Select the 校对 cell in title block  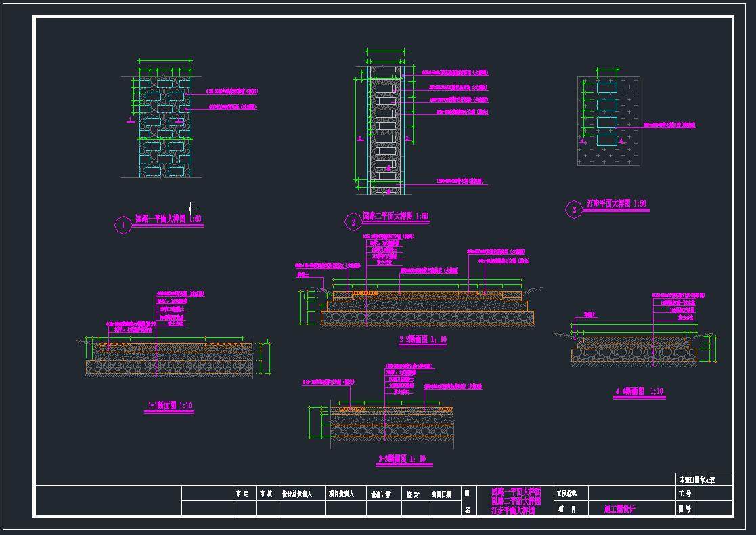pyautogui.click(x=413, y=494)
